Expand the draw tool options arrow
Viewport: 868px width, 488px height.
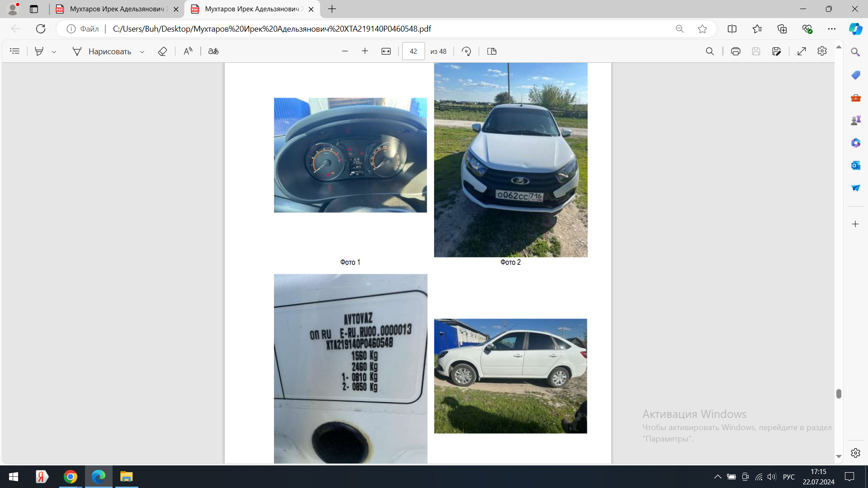[142, 52]
